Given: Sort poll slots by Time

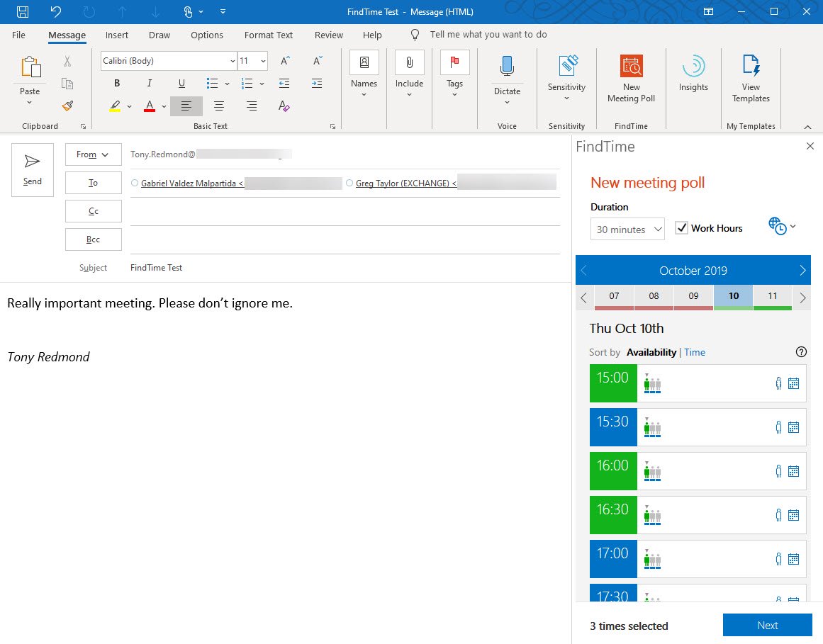Looking at the screenshot, I should [x=695, y=352].
